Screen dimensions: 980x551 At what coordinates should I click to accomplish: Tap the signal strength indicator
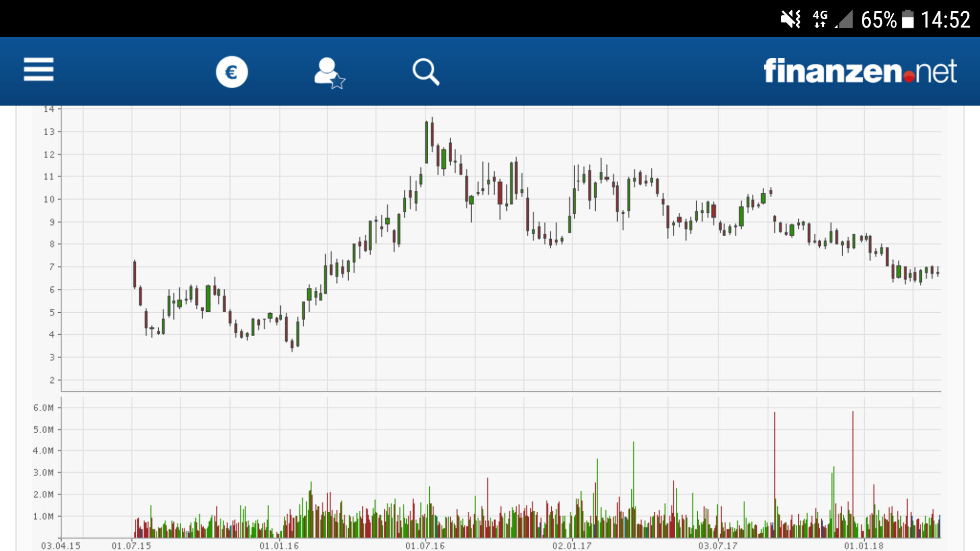[x=844, y=19]
